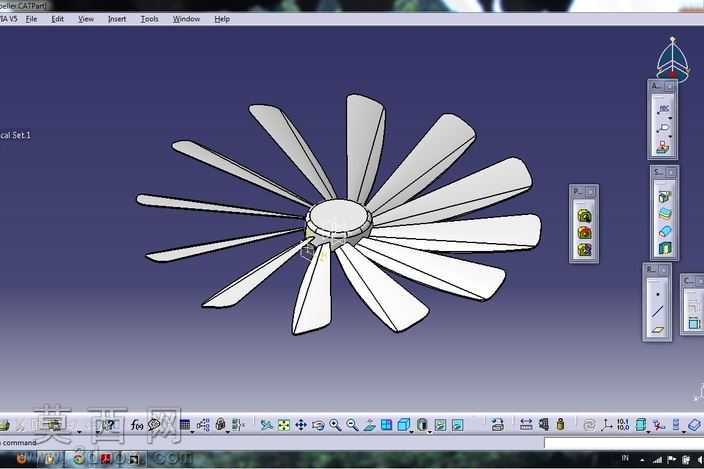This screenshot has height=469, width=704.
Task: Click the Zoom In magnifier
Action: (x=335, y=425)
